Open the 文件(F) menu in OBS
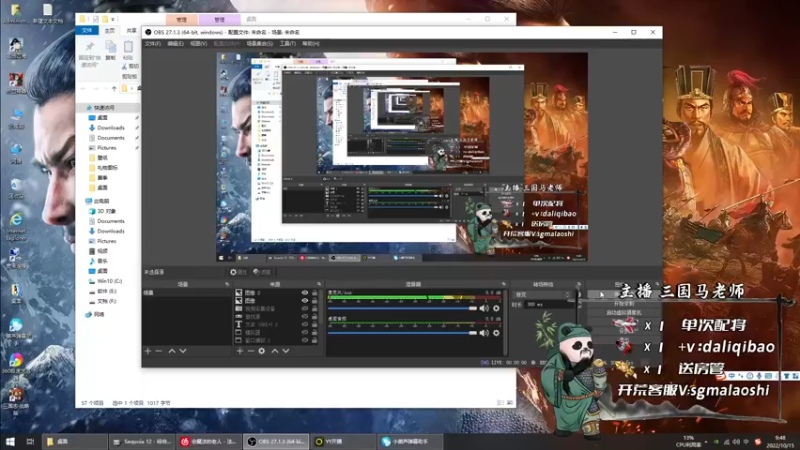This screenshot has height=450, width=800. point(153,44)
